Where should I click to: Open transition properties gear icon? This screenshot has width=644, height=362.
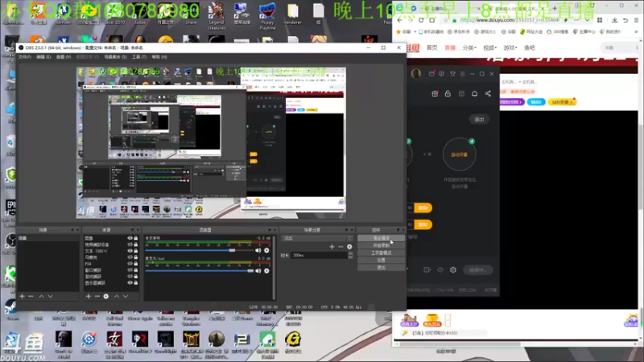tap(349, 247)
